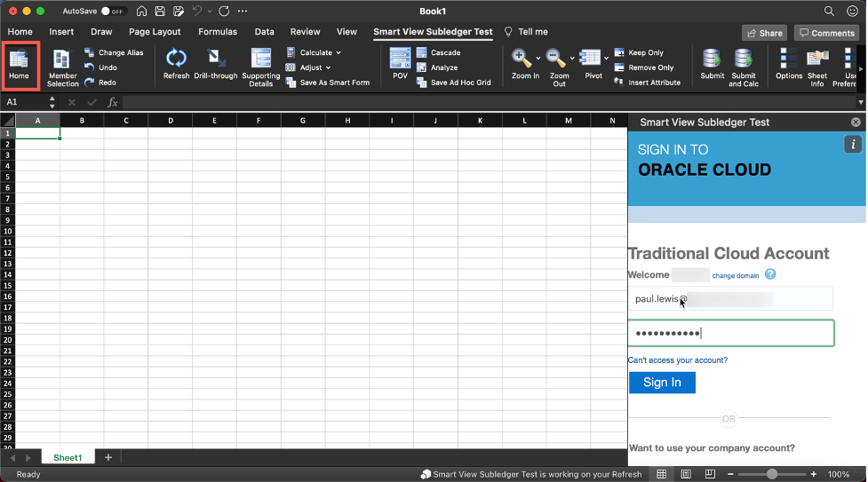Switch to the Page Layout tab
This screenshot has width=868, height=482.
point(155,32)
